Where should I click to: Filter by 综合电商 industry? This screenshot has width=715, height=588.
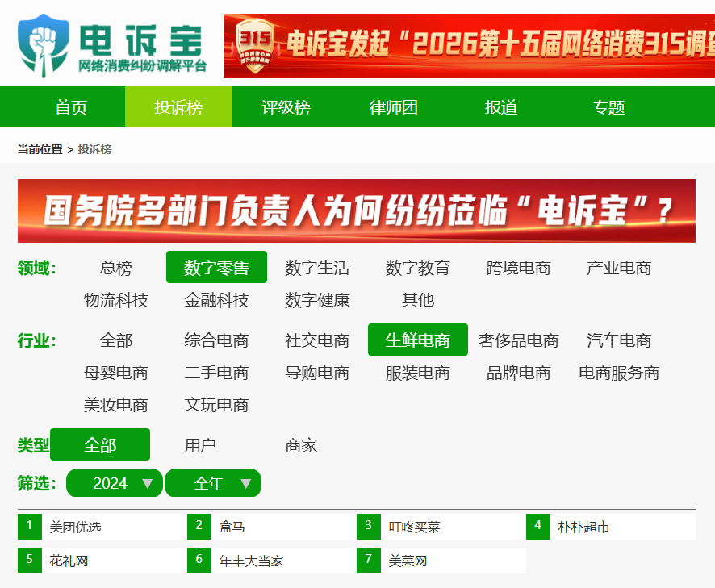click(216, 340)
